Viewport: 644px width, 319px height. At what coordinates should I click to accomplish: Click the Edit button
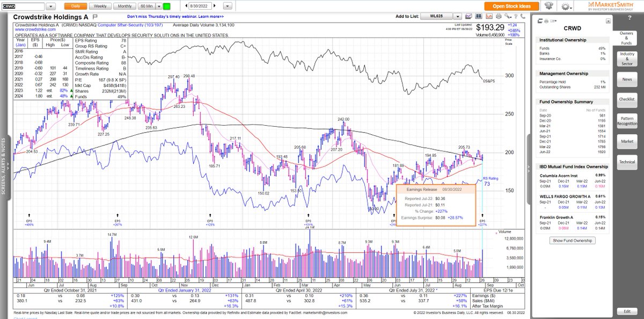point(626,311)
